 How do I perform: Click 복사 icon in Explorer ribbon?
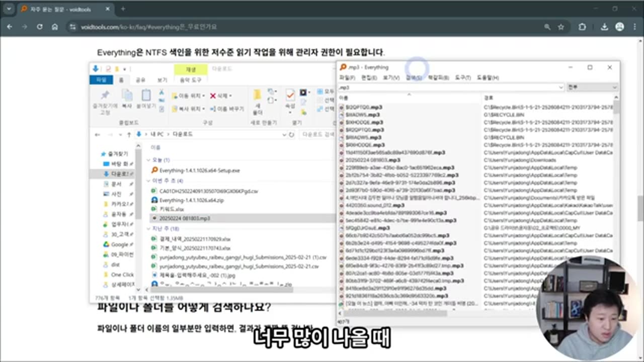[127, 99]
